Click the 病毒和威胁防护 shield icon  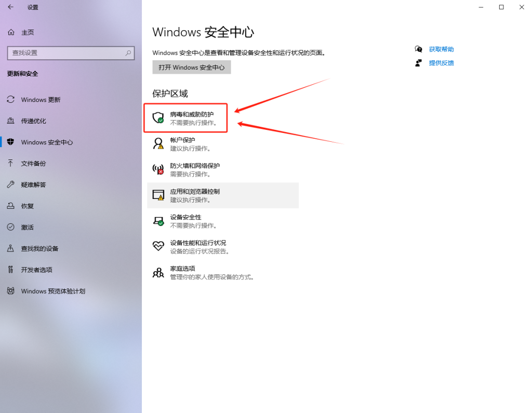(158, 118)
